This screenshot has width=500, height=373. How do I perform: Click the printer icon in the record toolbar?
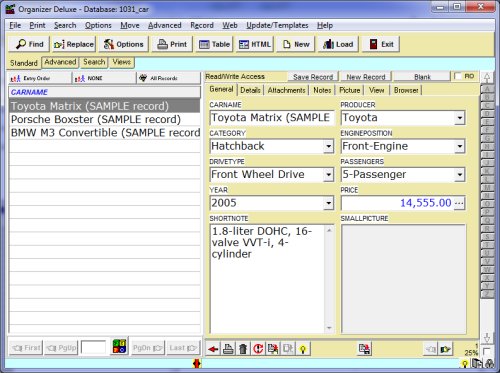228,349
